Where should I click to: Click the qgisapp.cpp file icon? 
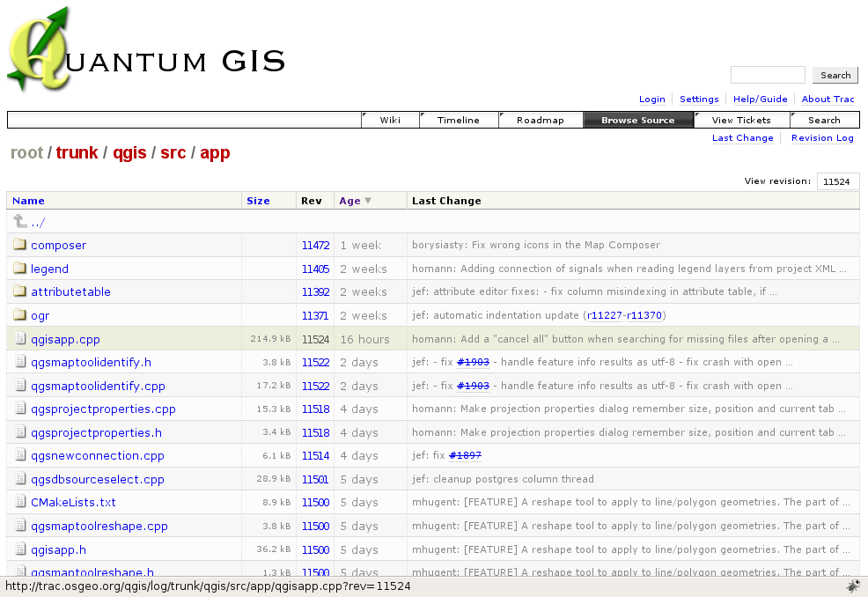coord(20,338)
